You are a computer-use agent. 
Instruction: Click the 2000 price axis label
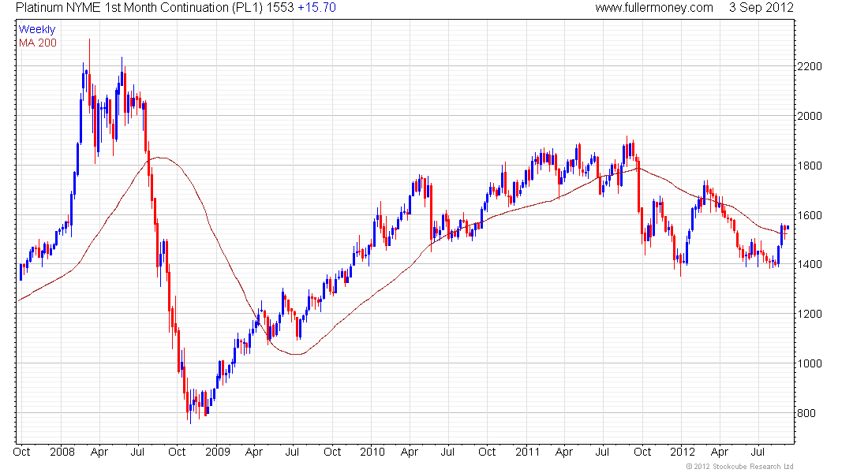point(810,116)
